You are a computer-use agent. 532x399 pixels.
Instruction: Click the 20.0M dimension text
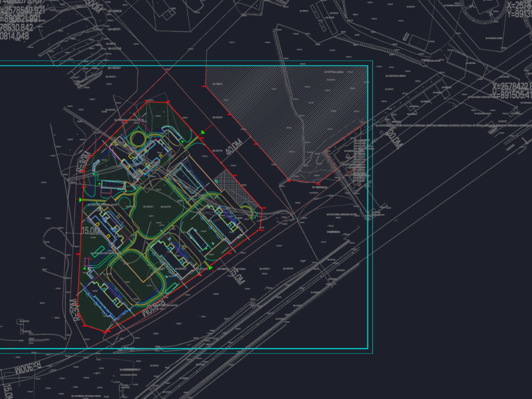[x=394, y=139]
